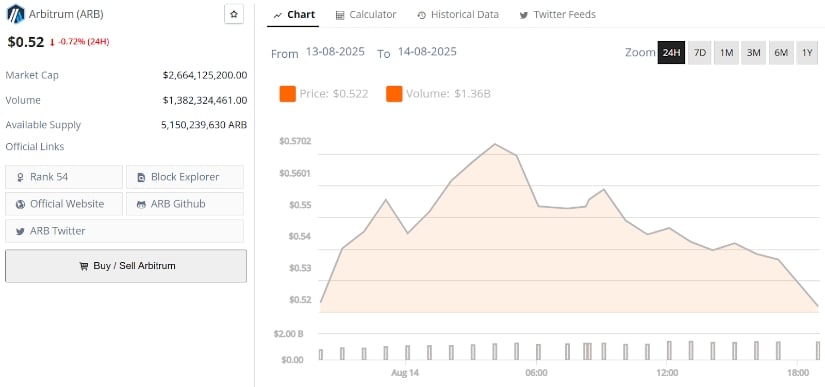Image resolution: width=825 pixels, height=387 pixels.
Task: Click the Calculator tab icon
Action: coord(340,15)
